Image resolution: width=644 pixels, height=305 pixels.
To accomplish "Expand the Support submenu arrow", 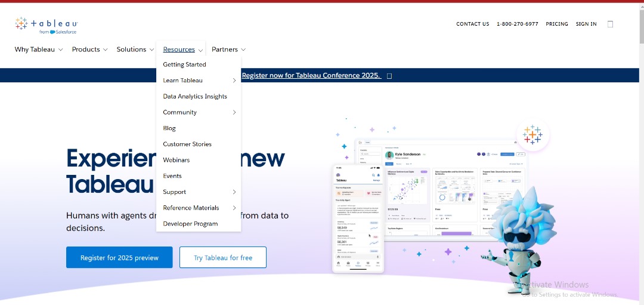I will pos(234,192).
